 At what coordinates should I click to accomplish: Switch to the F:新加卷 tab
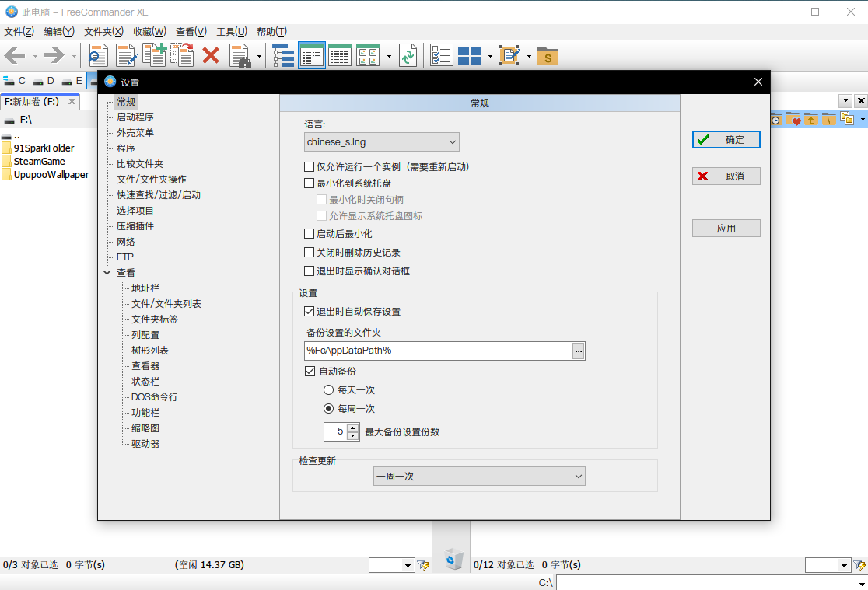tap(30, 101)
